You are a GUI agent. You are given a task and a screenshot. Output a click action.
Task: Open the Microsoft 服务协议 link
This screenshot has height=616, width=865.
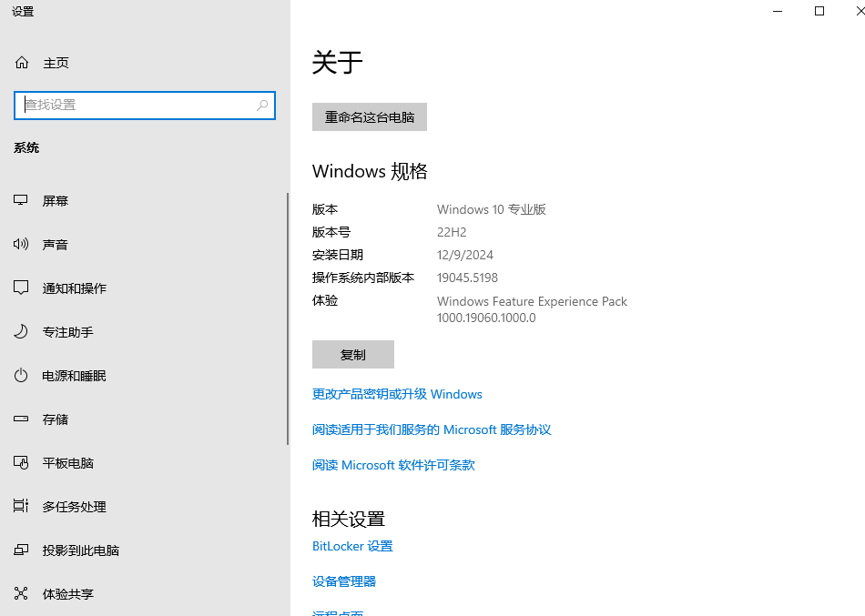click(x=432, y=429)
